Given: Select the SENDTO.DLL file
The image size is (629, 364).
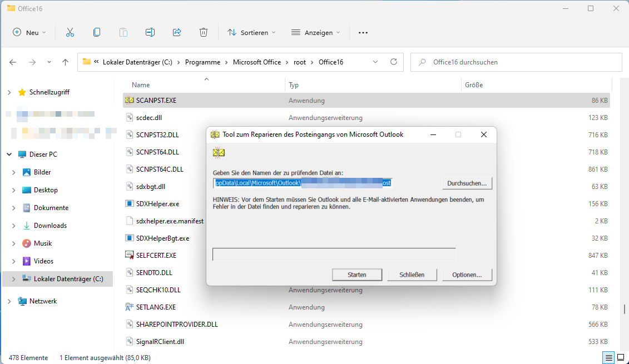Looking at the screenshot, I should coord(154,273).
